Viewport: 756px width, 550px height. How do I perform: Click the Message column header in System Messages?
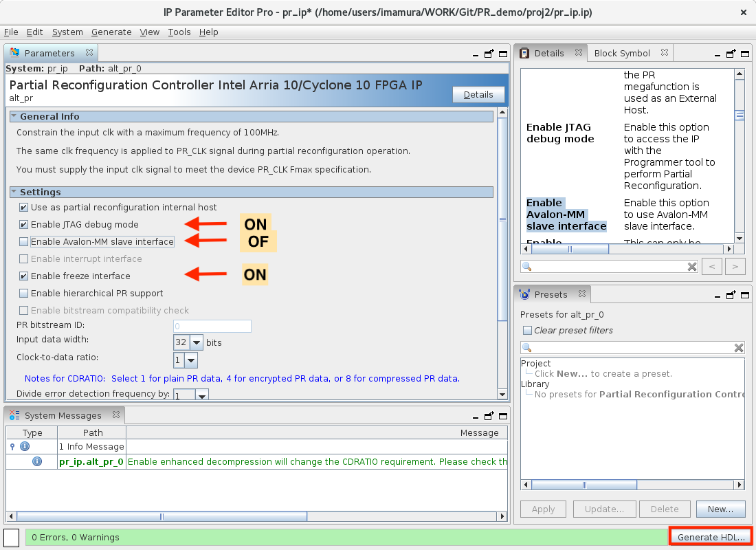tap(317, 432)
